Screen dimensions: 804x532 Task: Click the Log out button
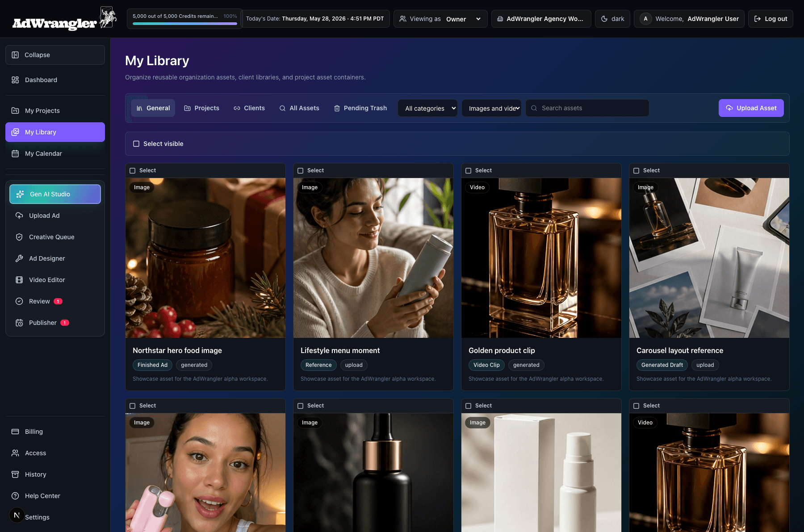(770, 19)
